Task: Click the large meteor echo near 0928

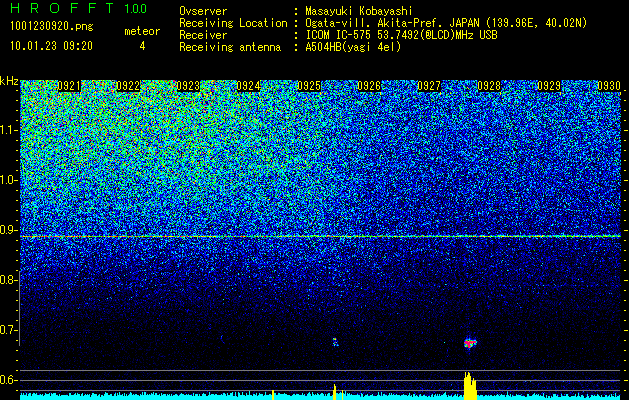Action: click(470, 343)
